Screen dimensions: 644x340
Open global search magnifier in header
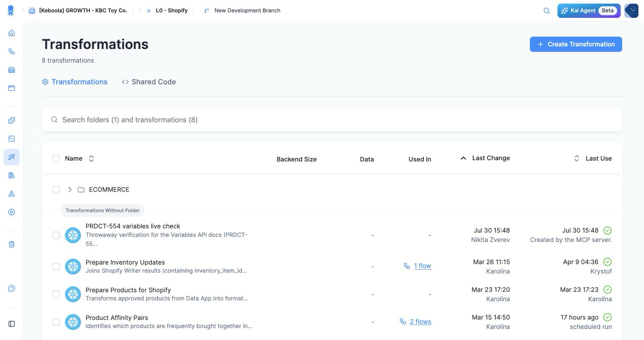tap(547, 11)
